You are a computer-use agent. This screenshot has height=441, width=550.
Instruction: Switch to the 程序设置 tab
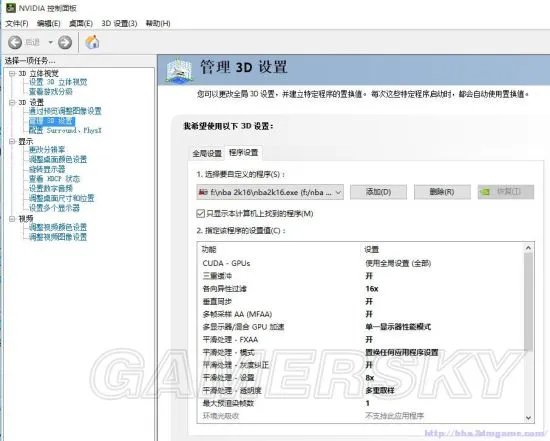click(243, 153)
